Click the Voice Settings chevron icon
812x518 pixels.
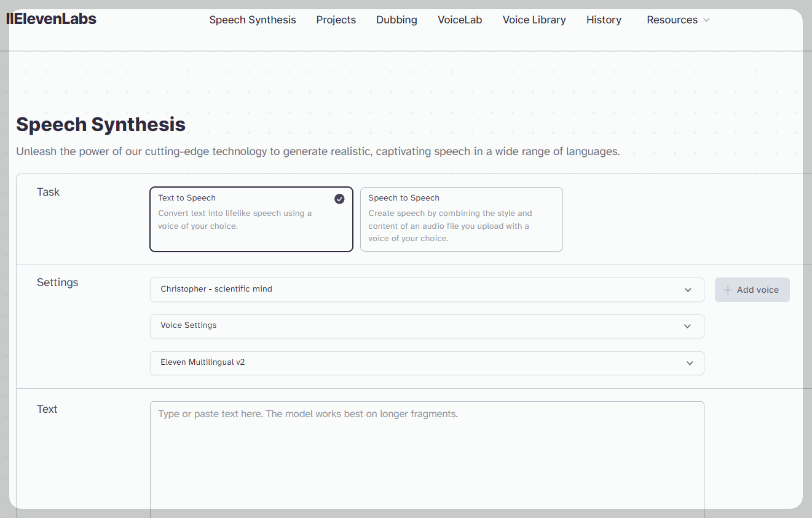[x=688, y=326]
